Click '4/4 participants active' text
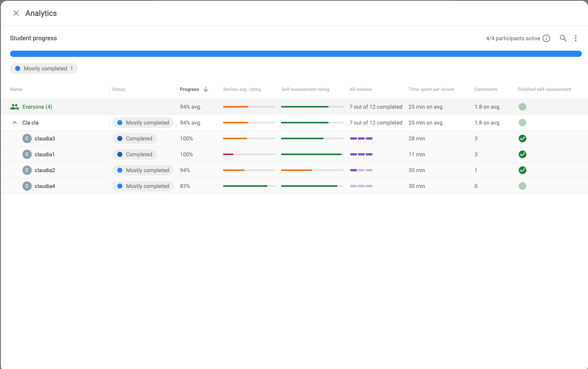This screenshot has width=588, height=369. (513, 38)
